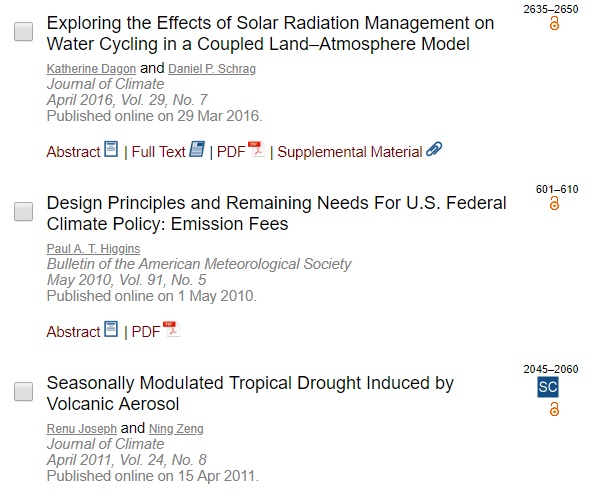Click the Abstract page icon for the Solar Radiation article
The height and width of the screenshot is (494, 604).
pyautogui.click(x=111, y=149)
